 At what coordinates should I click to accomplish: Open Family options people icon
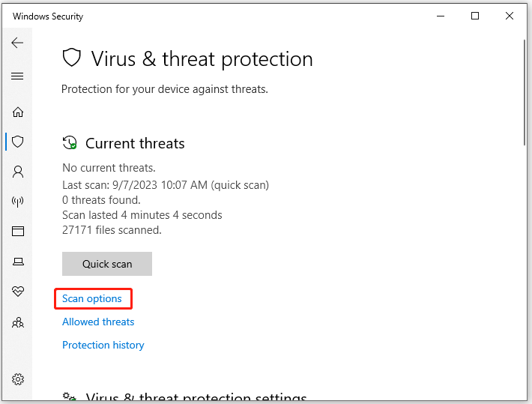(17, 322)
